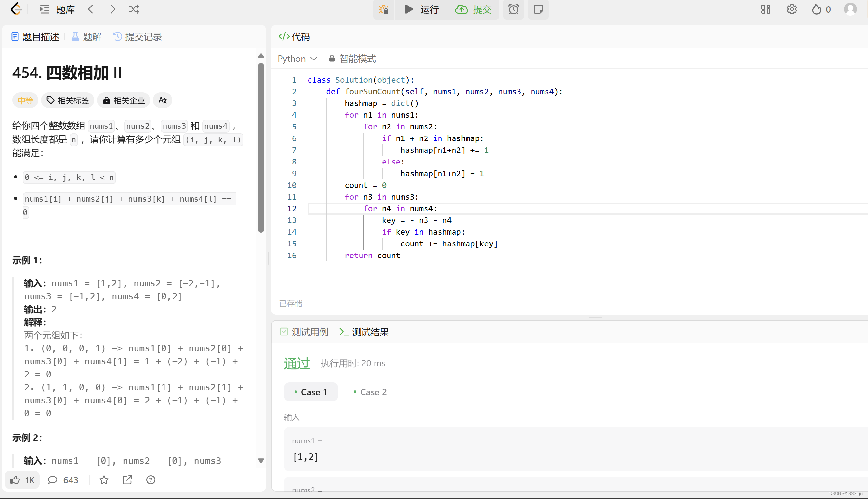This screenshot has height=499, width=868.
Task: Open the help question mark icon
Action: pyautogui.click(x=151, y=480)
